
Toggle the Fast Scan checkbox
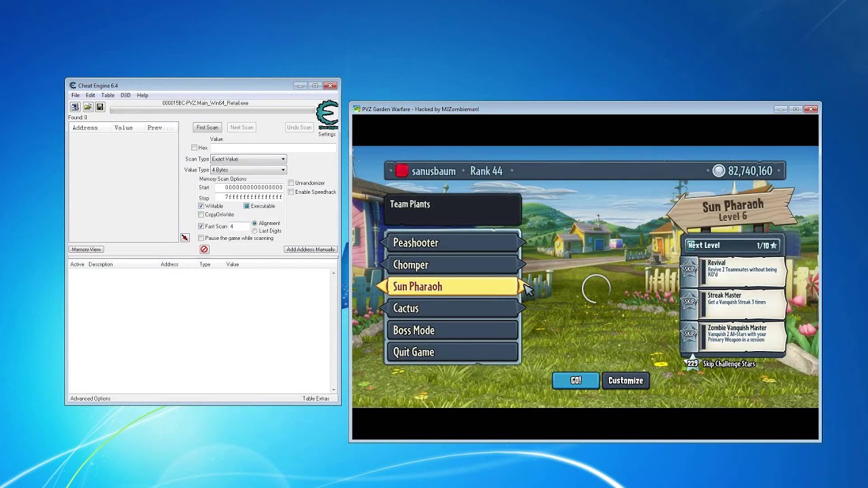201,226
